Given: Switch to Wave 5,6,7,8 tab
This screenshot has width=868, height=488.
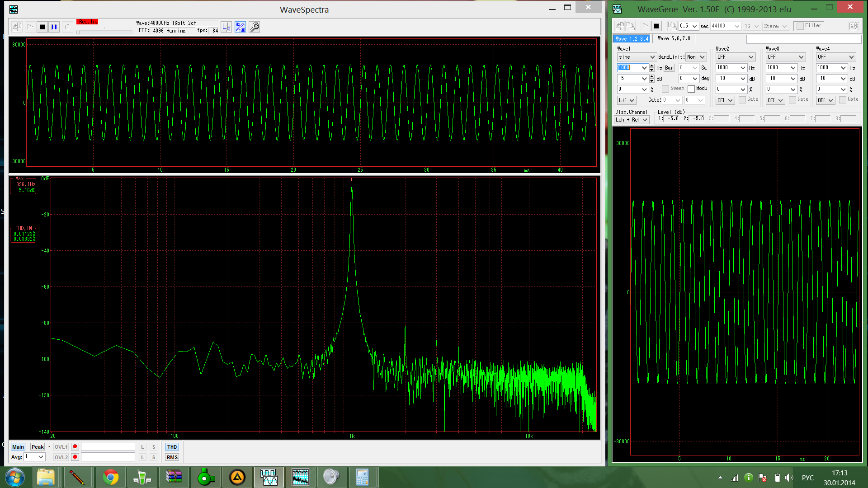Looking at the screenshot, I should [674, 39].
